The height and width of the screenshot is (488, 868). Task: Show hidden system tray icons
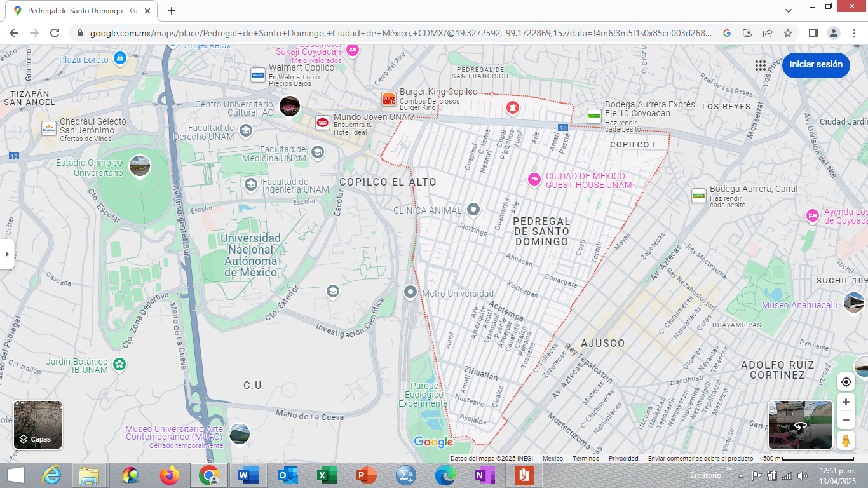741,475
